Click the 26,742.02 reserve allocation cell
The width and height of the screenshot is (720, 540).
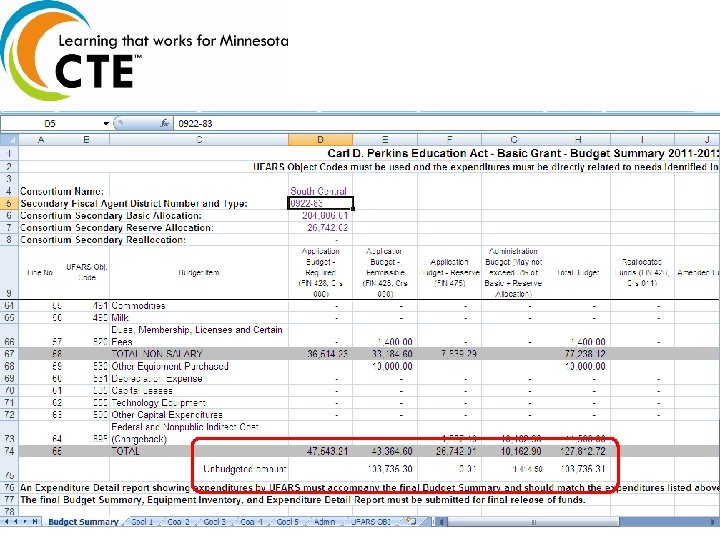321,228
